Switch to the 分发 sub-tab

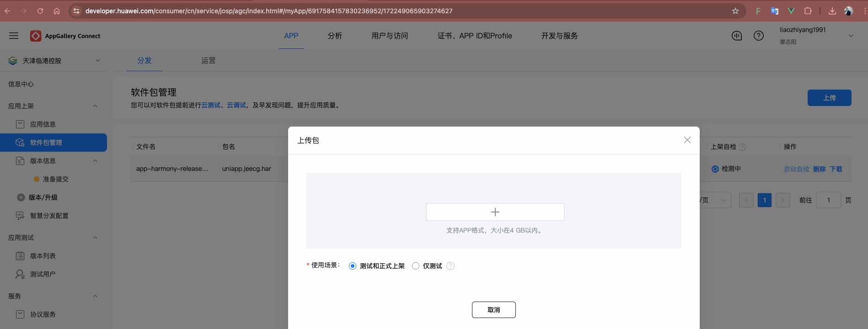(x=145, y=60)
